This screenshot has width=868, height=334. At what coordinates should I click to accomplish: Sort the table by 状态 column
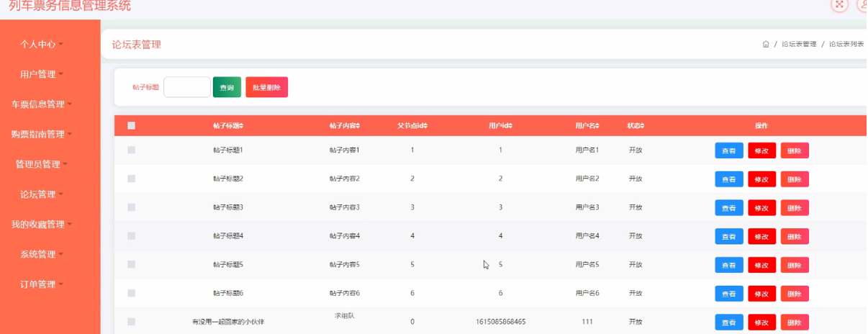click(x=636, y=126)
